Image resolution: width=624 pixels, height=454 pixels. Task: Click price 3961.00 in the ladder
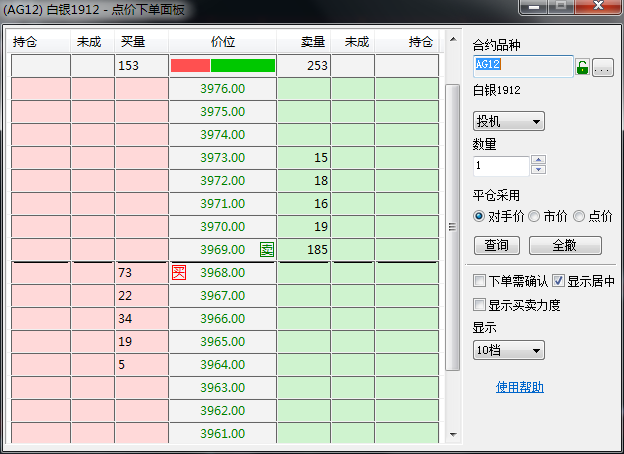[x=222, y=433]
